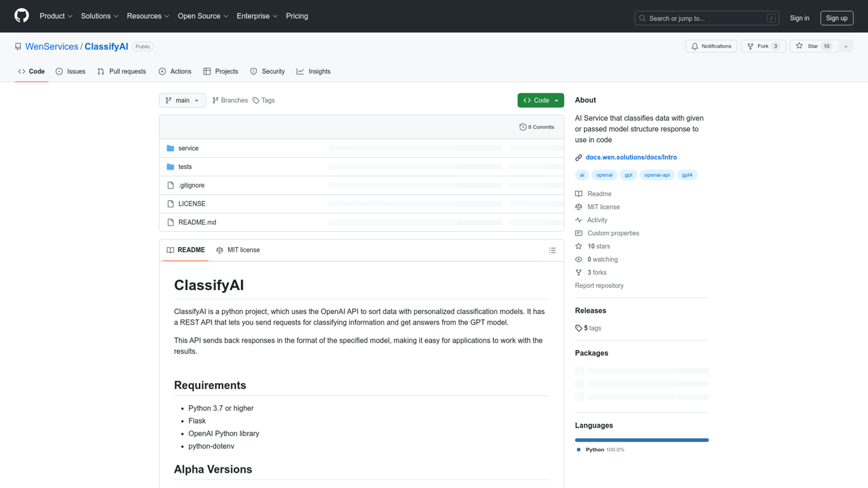868x488 pixels.
Task: Open the Insights tab
Action: click(x=313, y=71)
